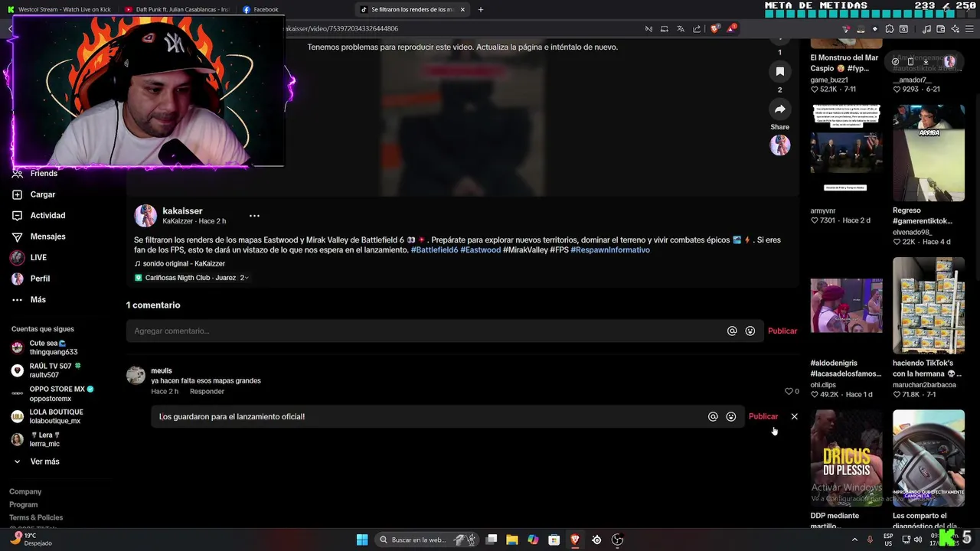Image resolution: width=980 pixels, height=551 pixels.
Task: Open followed account LOLA BOUTIQUE
Action: coord(47,416)
